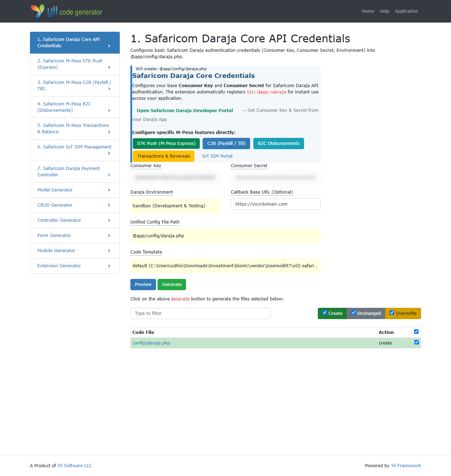Click the Daraja Environment label

pyautogui.click(x=152, y=192)
